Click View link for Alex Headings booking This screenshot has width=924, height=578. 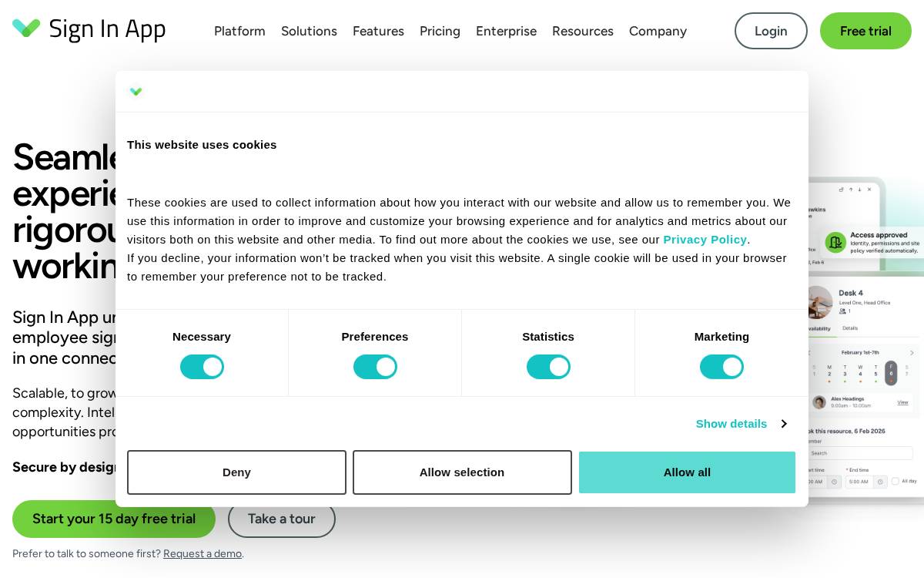(902, 402)
